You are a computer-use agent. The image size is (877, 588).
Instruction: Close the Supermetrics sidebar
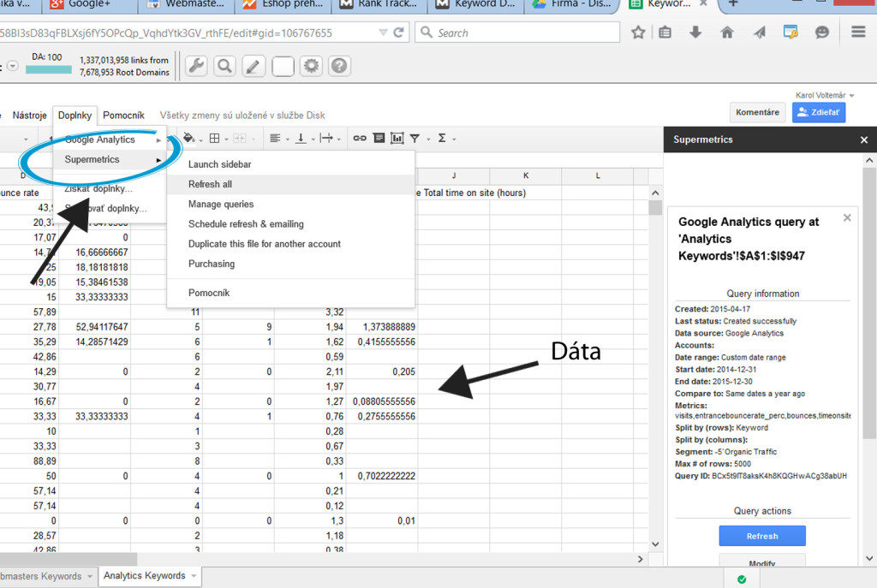tap(863, 140)
